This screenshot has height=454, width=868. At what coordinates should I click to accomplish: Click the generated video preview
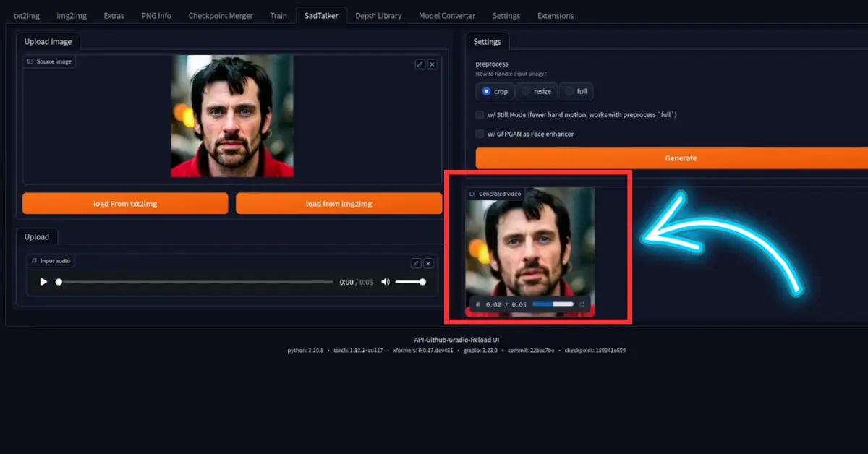530,253
